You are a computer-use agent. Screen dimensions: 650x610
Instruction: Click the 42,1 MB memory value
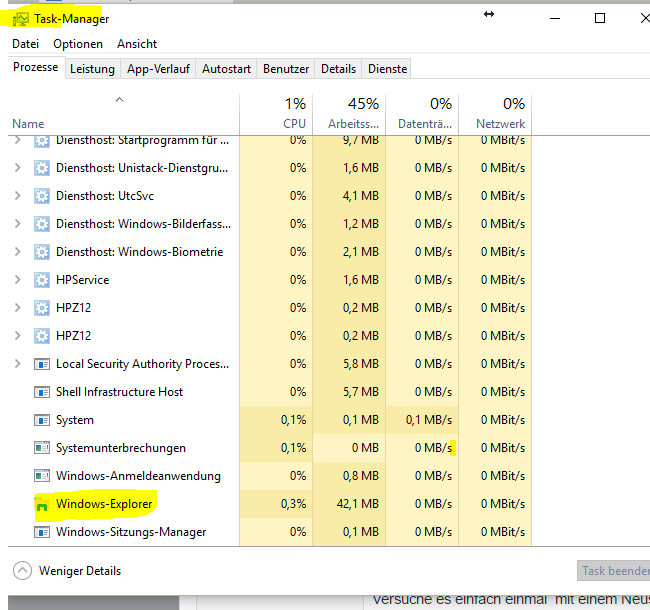point(358,504)
